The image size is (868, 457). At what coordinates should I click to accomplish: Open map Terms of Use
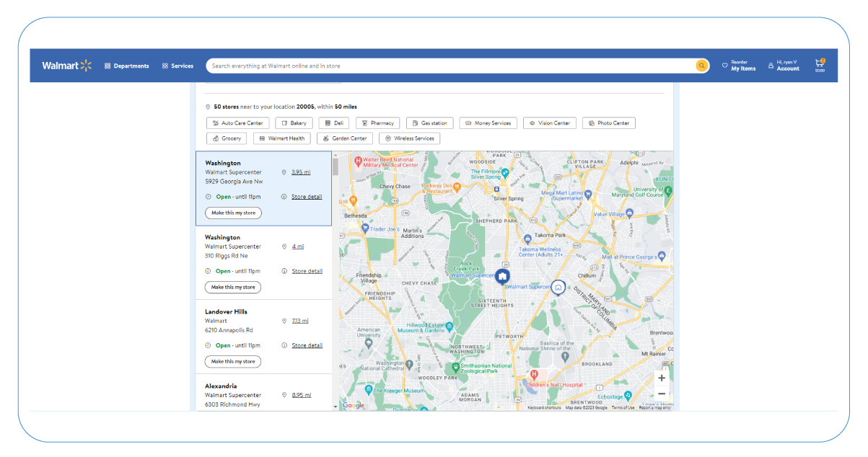point(623,408)
